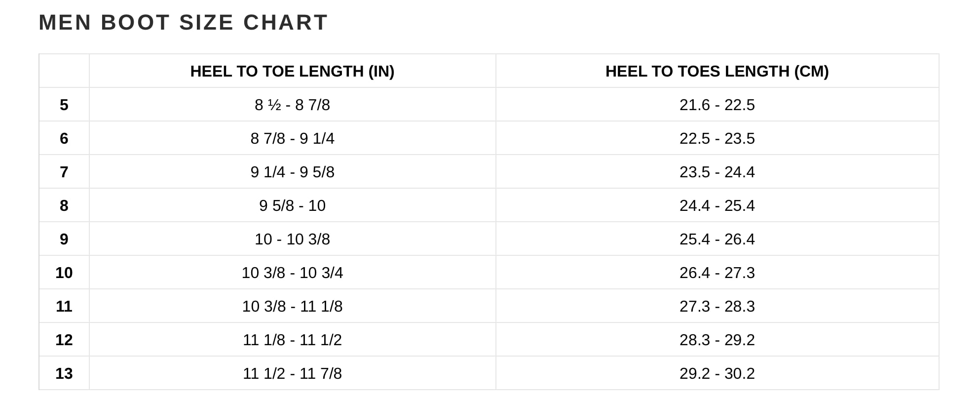Select the 8 ½ - 8 7/8 inch cell
Viewport: 980px width, 401px height.
292,105
